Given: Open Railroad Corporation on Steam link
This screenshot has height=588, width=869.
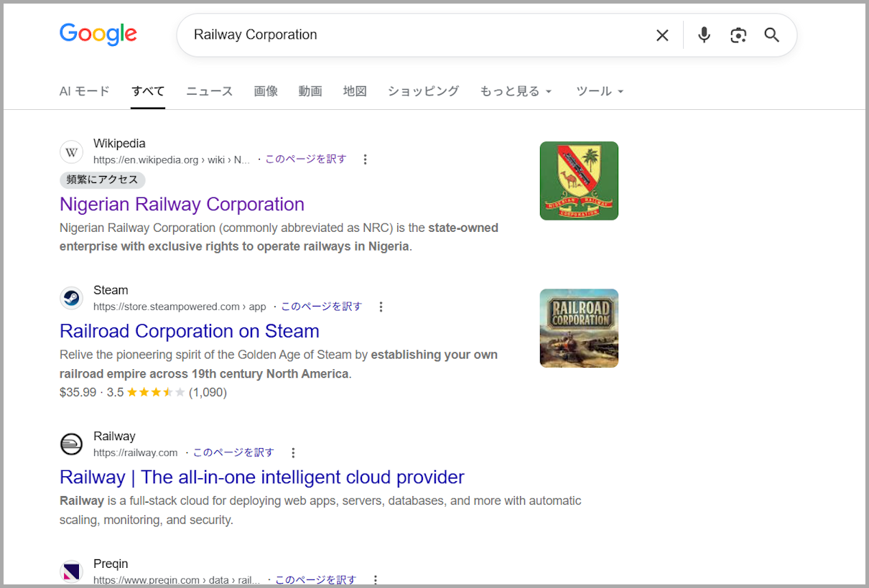Looking at the screenshot, I should [x=190, y=331].
